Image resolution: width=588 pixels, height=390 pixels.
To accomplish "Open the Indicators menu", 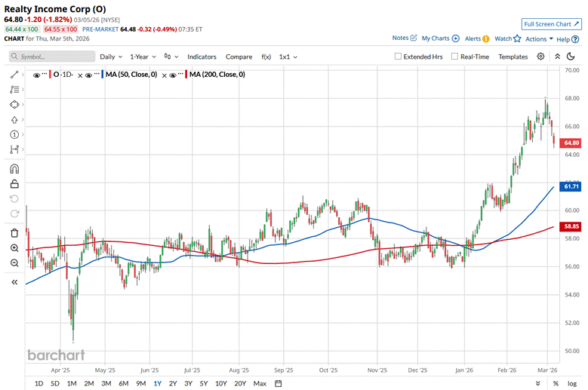I will point(202,57).
